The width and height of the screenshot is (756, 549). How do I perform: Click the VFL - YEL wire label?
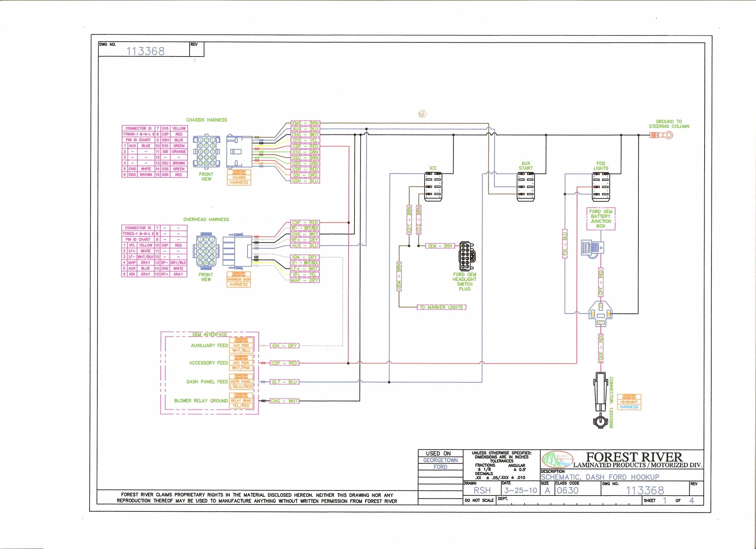(x=305, y=275)
